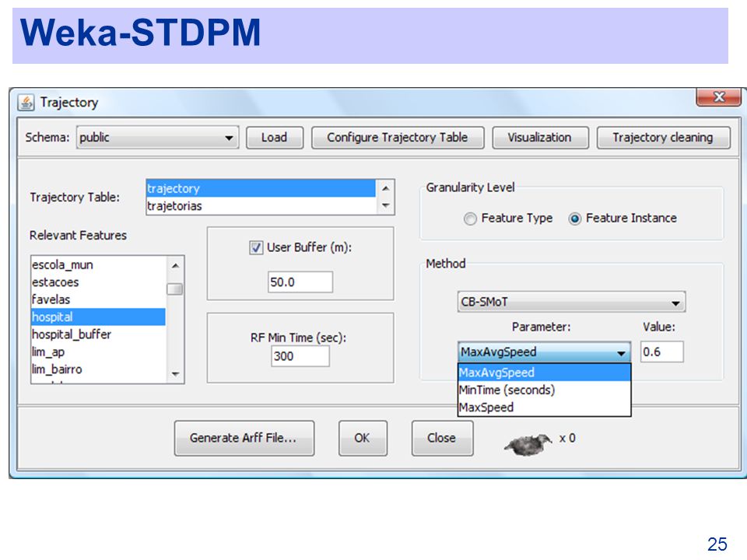Select the Feature Type radio button
The width and height of the screenshot is (747, 560).
point(470,219)
